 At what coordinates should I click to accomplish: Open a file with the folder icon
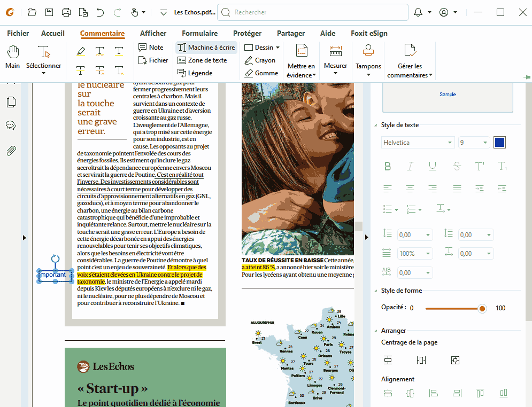pos(32,12)
